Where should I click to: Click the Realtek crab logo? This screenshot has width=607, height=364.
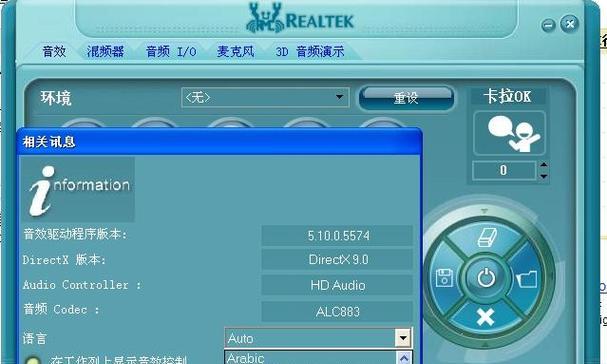(265, 18)
